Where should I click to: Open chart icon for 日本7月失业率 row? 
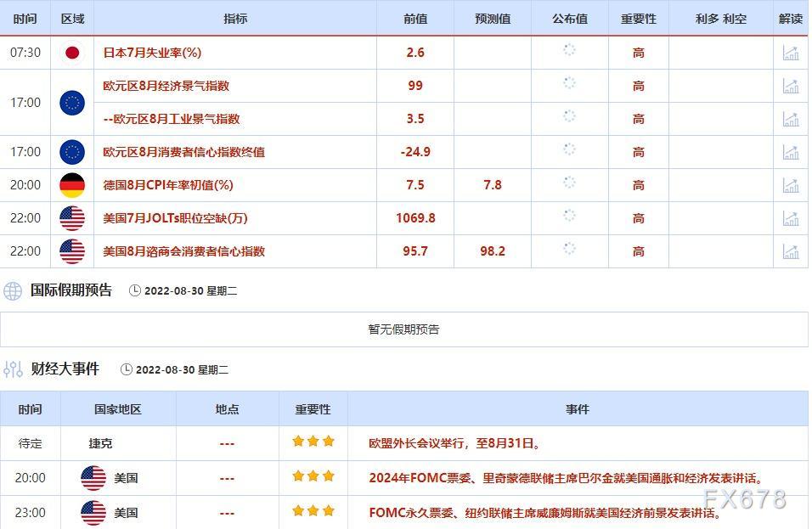pyautogui.click(x=790, y=53)
